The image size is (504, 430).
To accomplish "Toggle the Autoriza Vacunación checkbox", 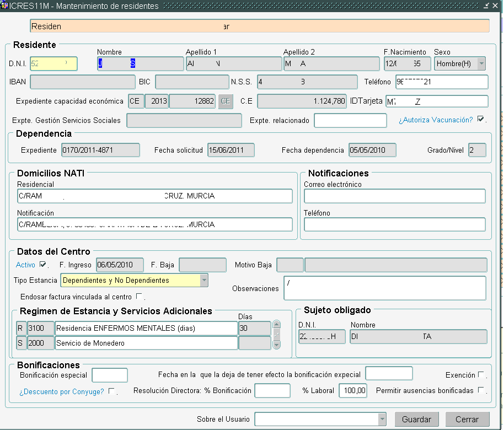I will pyautogui.click(x=481, y=119).
